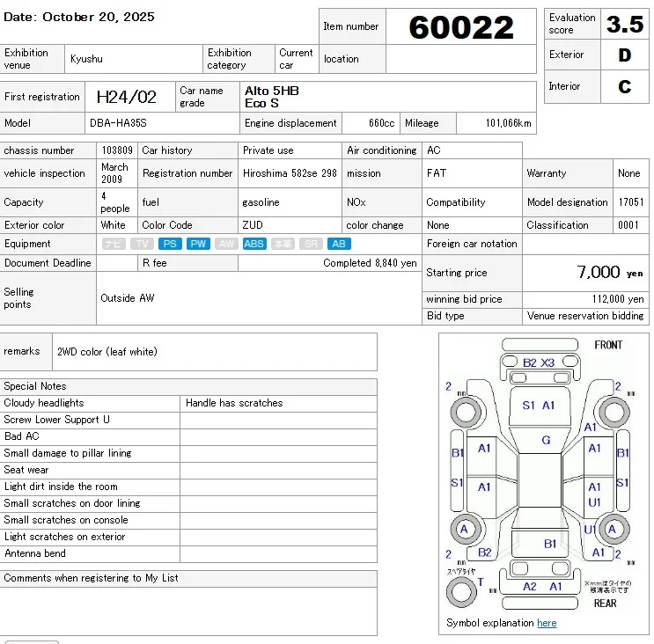Click the B1 trunk marking in diagram
Screen dimensions: 654x644
tap(550, 544)
